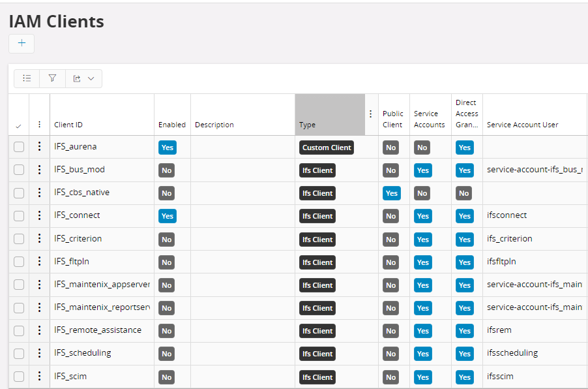Click the Custom Client type badge for IFS_aurena
The height and width of the screenshot is (389, 588).
click(x=326, y=147)
